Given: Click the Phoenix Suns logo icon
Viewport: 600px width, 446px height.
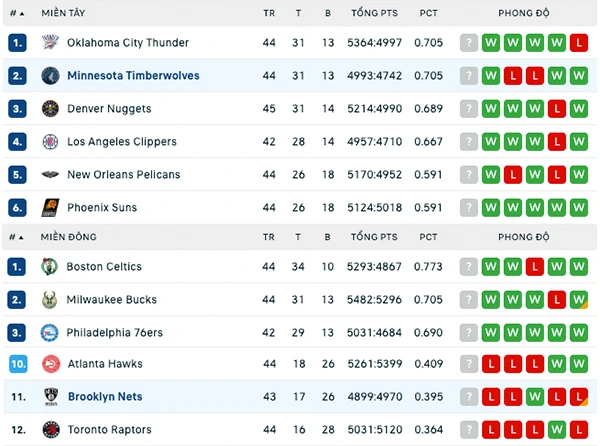Looking at the screenshot, I should pos(50,208).
